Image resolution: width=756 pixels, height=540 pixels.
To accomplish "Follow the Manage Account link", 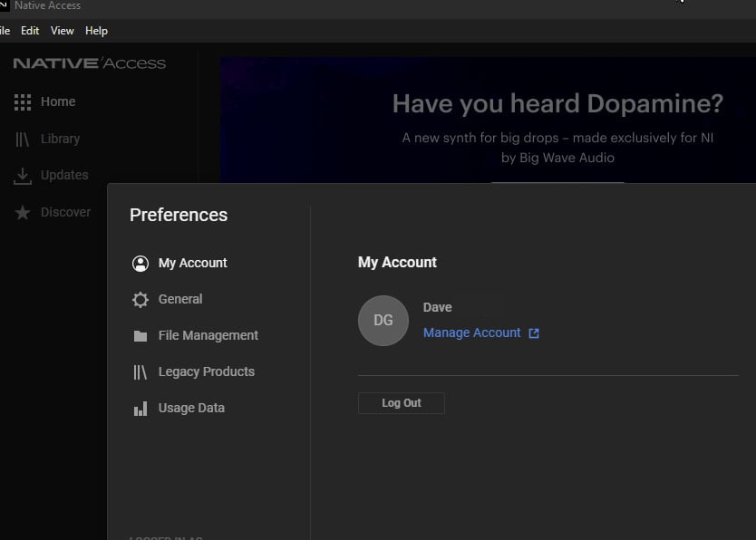I will 471,333.
